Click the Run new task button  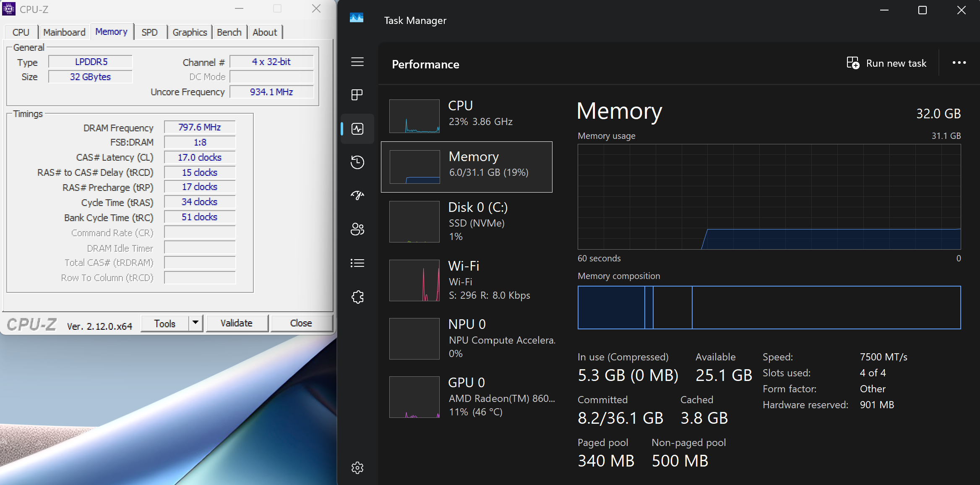click(886, 63)
